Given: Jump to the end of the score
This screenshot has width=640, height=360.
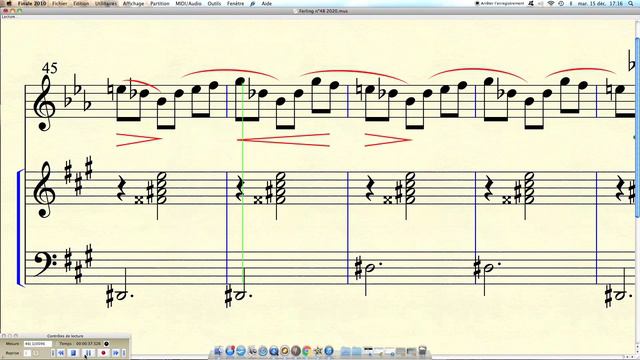Looking at the screenshot, I should click(124, 353).
